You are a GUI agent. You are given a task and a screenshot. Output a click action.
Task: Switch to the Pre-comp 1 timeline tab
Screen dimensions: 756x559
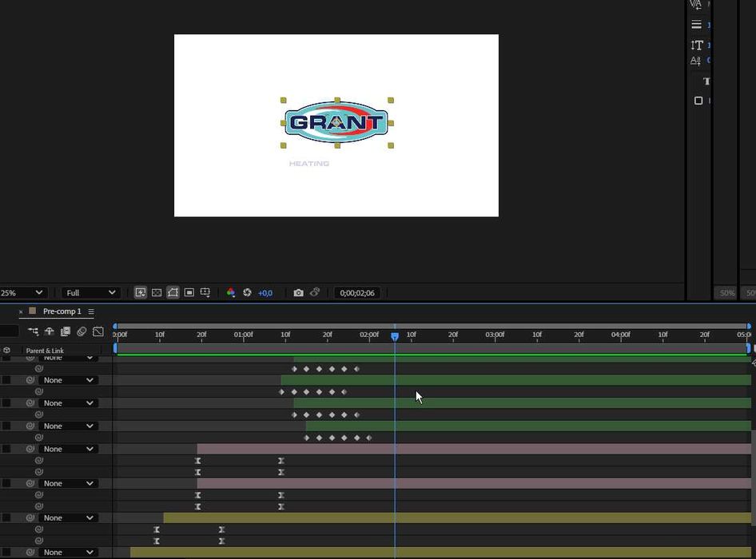click(62, 311)
